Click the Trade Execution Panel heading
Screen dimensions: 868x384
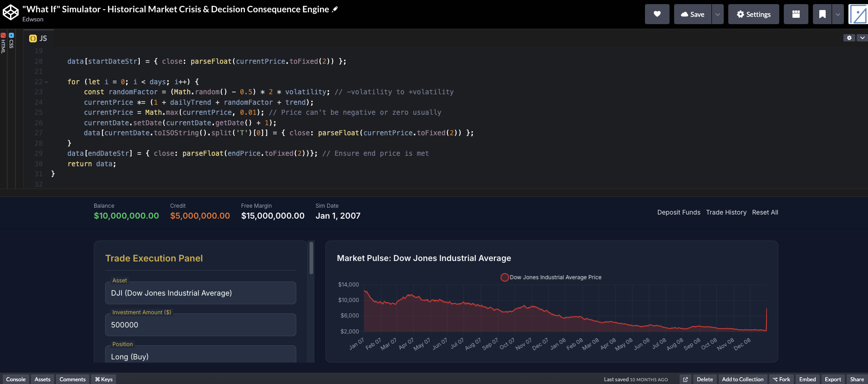tap(154, 258)
